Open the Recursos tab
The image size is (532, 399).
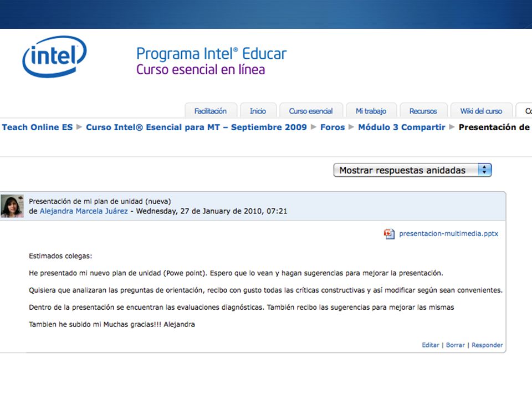point(423,111)
